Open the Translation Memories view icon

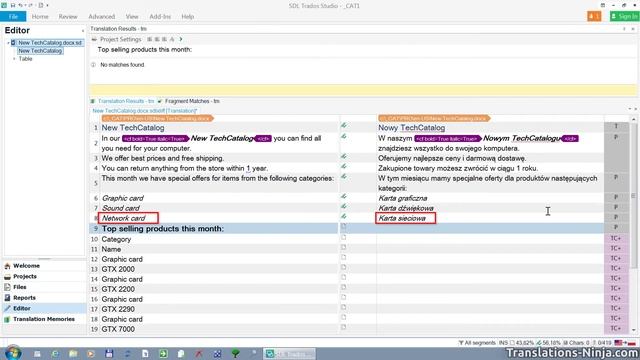pyautogui.click(x=7, y=319)
